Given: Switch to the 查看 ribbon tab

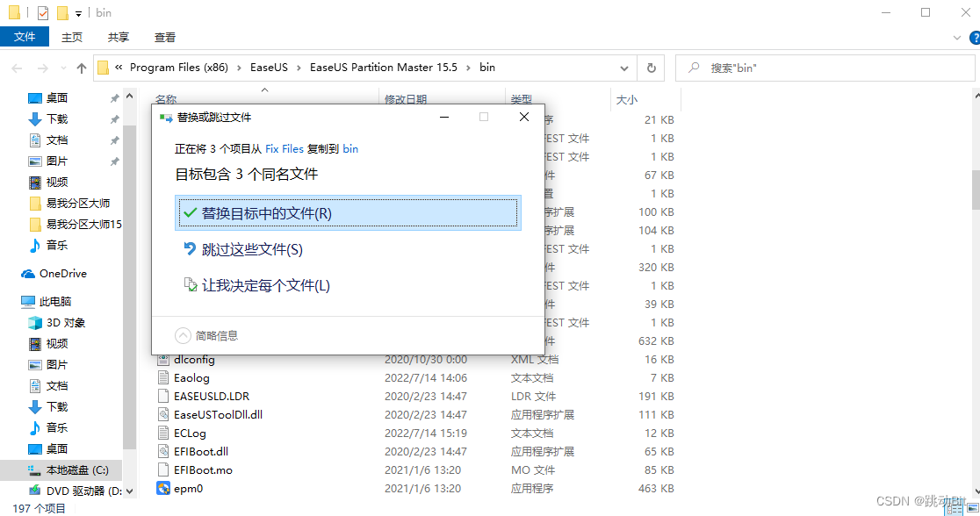Looking at the screenshot, I should pyautogui.click(x=165, y=38).
